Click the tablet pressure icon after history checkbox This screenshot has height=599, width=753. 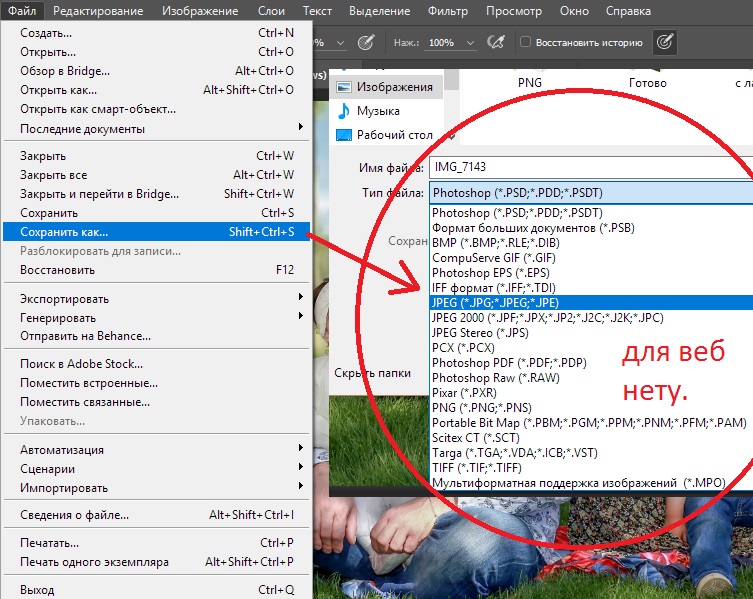pos(664,42)
